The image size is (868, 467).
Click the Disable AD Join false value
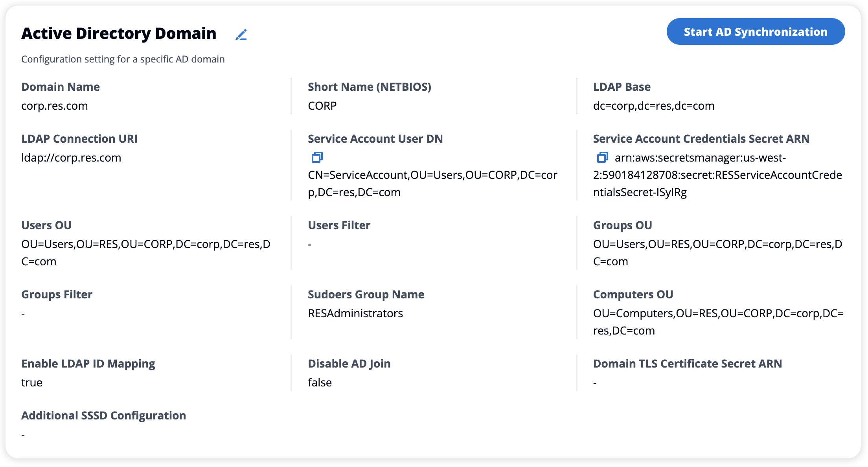(x=320, y=382)
